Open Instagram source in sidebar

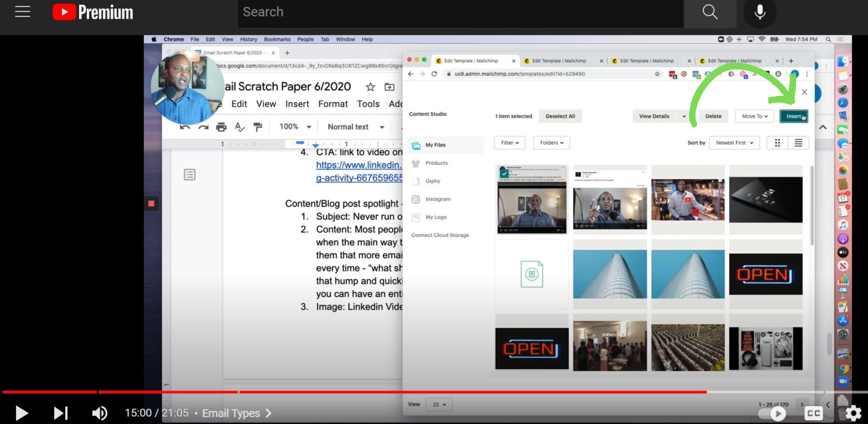pyautogui.click(x=437, y=199)
